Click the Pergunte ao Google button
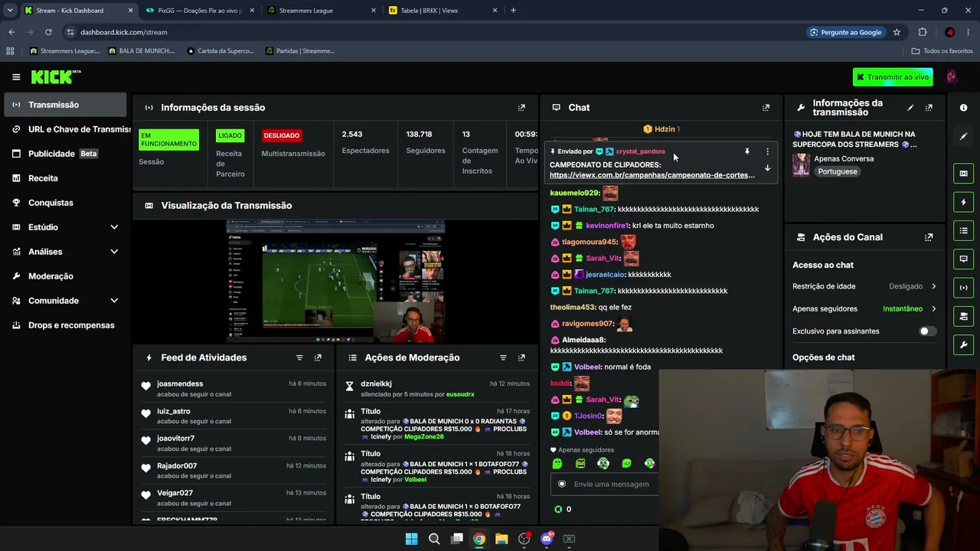Image resolution: width=980 pixels, height=551 pixels. (847, 32)
